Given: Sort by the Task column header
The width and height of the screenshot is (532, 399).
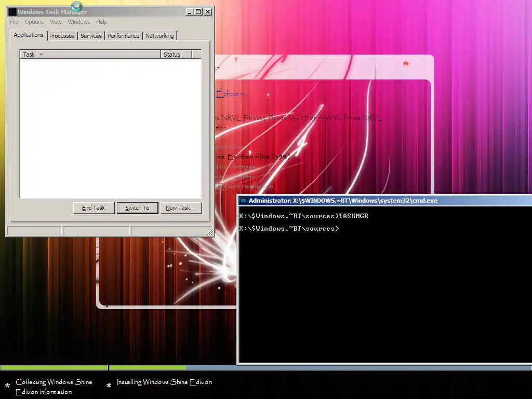Looking at the screenshot, I should click(90, 54).
